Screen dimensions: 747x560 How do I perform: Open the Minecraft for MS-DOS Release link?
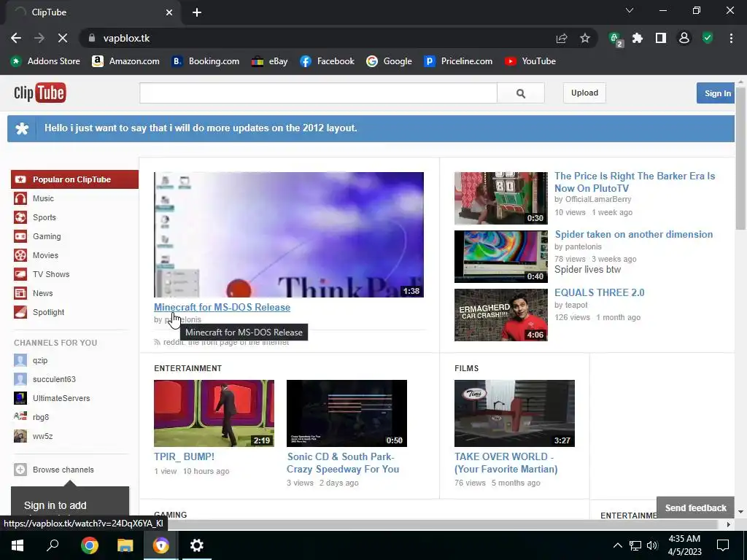(x=222, y=307)
